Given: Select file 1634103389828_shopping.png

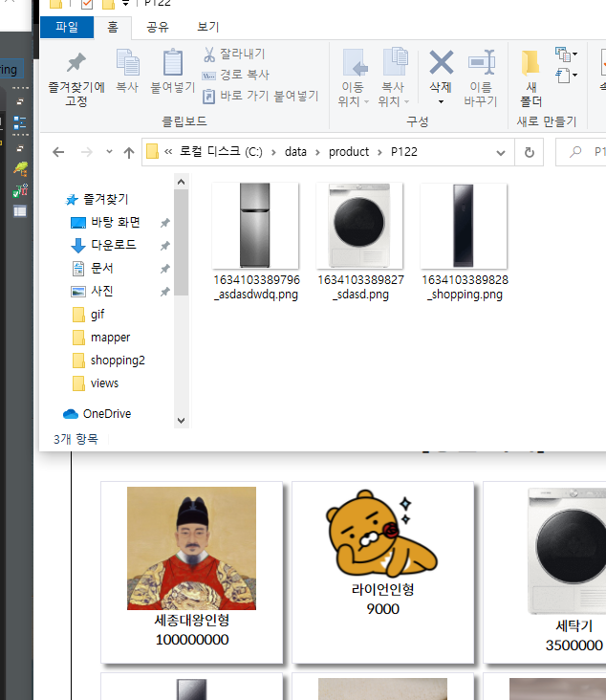Looking at the screenshot, I should coord(465,241).
